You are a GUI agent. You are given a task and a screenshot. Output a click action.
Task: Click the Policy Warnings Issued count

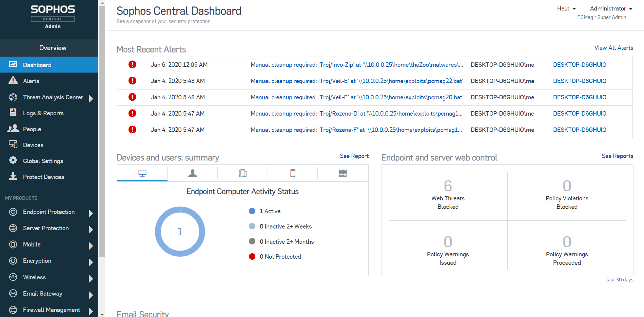pos(448,242)
